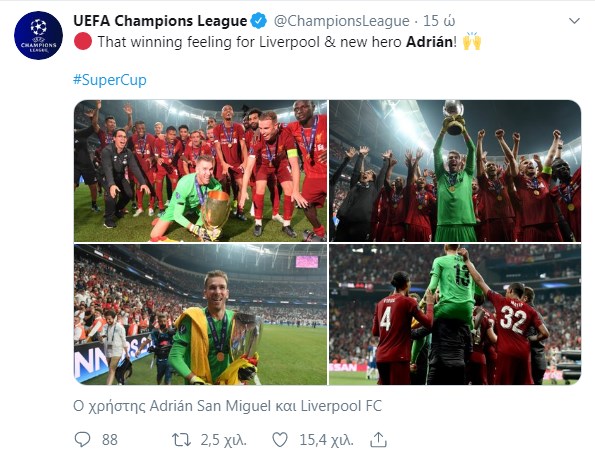Click the UEFA Champions League avatar
Image resolution: width=595 pixels, height=459 pixels.
pos(38,36)
